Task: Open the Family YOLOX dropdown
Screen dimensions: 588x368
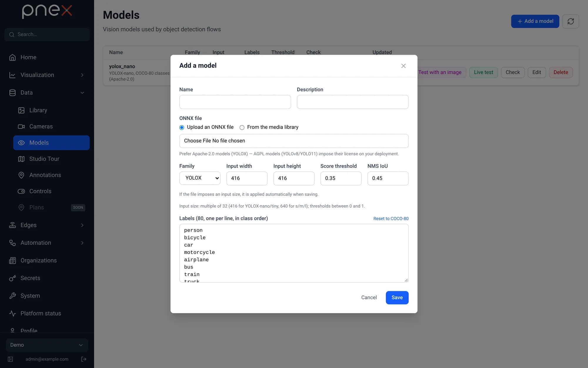Action: [x=200, y=178]
